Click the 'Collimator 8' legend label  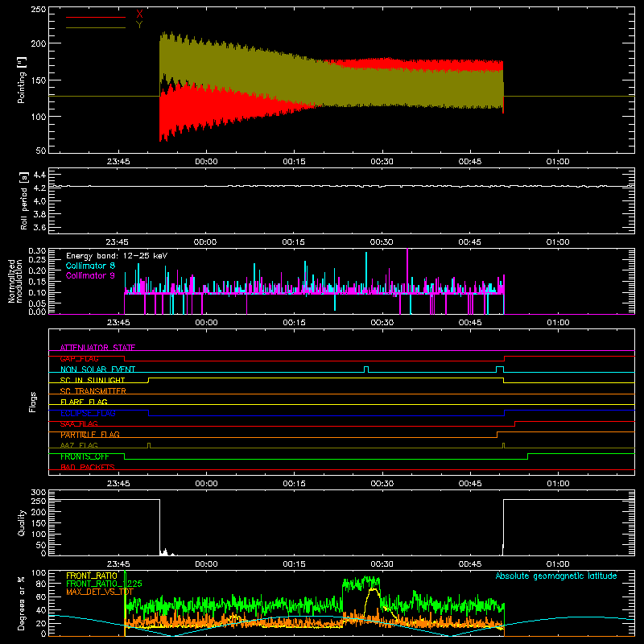click(x=90, y=266)
